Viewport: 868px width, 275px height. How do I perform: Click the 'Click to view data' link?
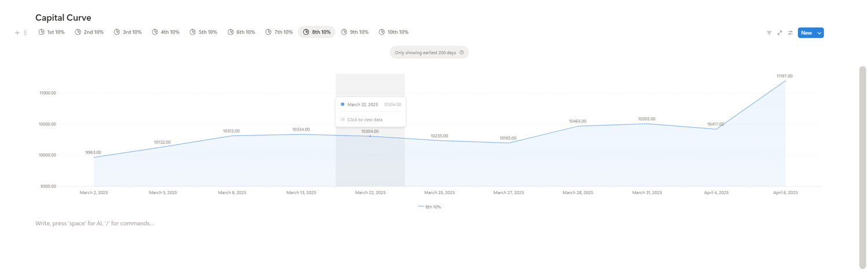pyautogui.click(x=365, y=120)
